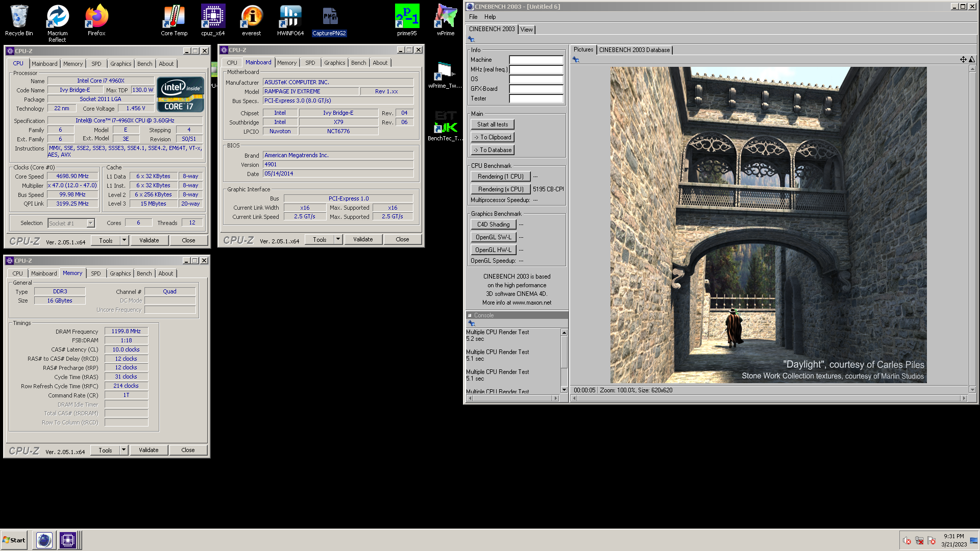Launch HWiNFO64 desktop icon

coord(290,20)
